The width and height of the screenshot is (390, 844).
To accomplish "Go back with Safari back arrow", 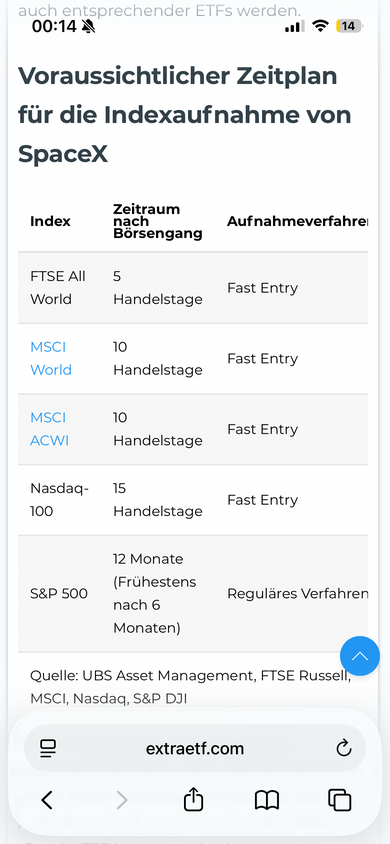I will [x=47, y=800].
